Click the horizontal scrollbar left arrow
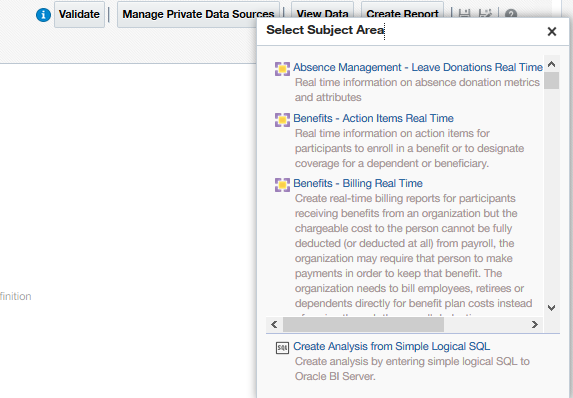 pos(274,324)
